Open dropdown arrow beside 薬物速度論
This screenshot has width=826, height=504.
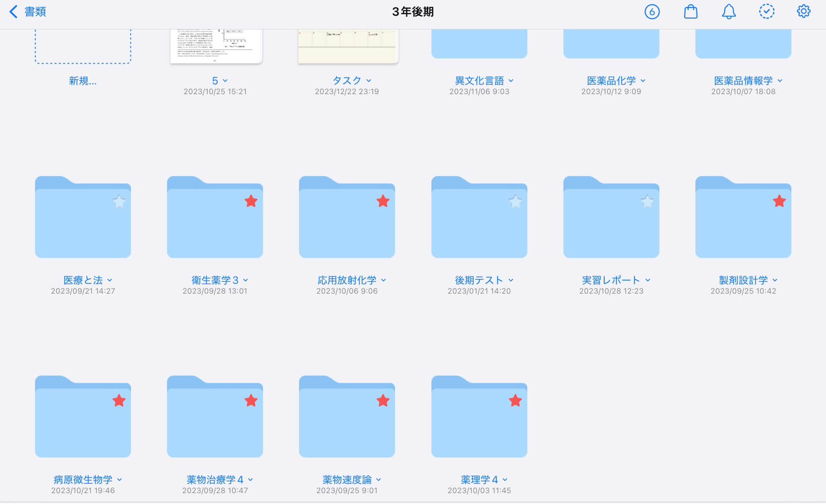(x=379, y=480)
